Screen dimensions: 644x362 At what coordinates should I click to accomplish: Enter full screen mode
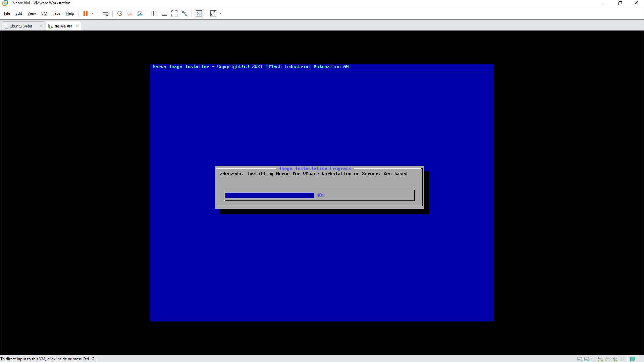174,13
